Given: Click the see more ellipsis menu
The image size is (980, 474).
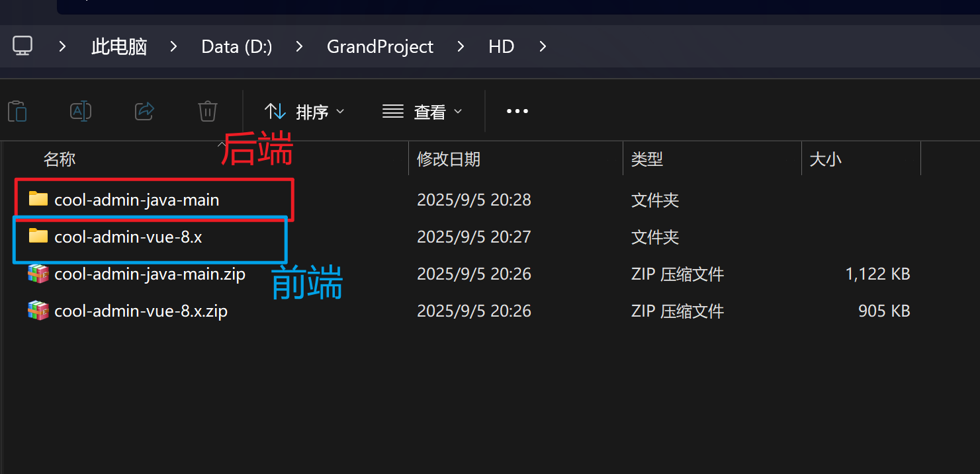Looking at the screenshot, I should (x=517, y=111).
